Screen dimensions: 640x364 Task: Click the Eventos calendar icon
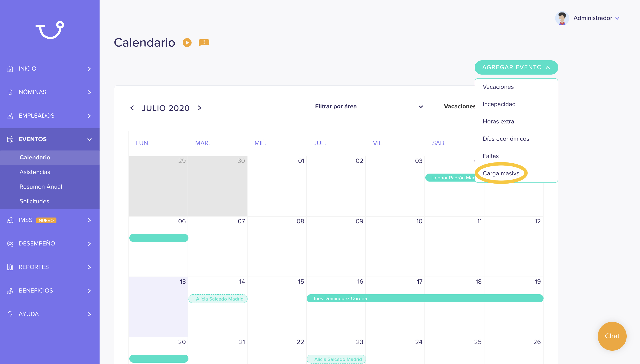tap(10, 139)
